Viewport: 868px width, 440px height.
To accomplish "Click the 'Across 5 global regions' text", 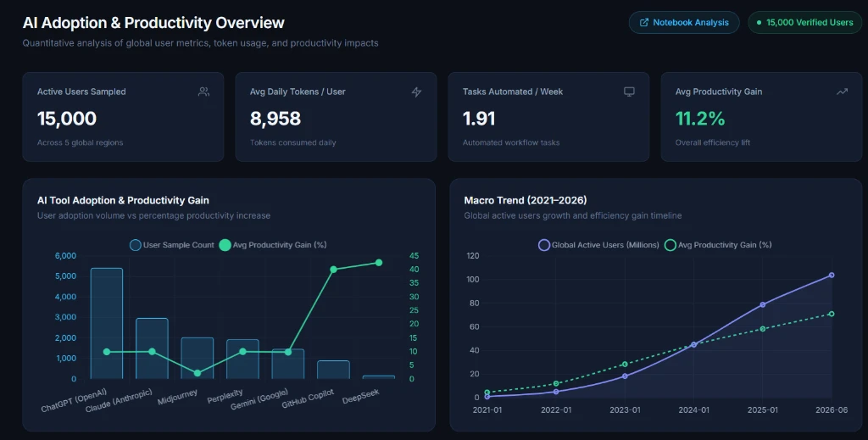I will click(81, 142).
